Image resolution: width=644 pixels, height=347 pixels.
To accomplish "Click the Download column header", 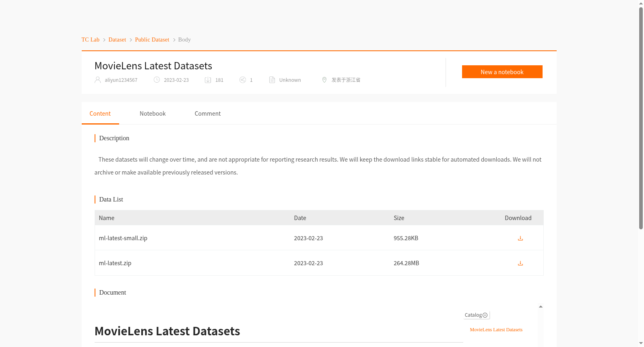I will click(518, 218).
